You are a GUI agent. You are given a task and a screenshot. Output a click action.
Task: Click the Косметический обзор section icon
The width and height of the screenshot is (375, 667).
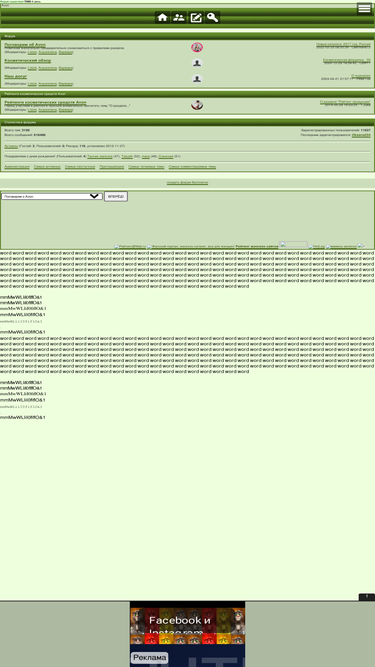[197, 63]
